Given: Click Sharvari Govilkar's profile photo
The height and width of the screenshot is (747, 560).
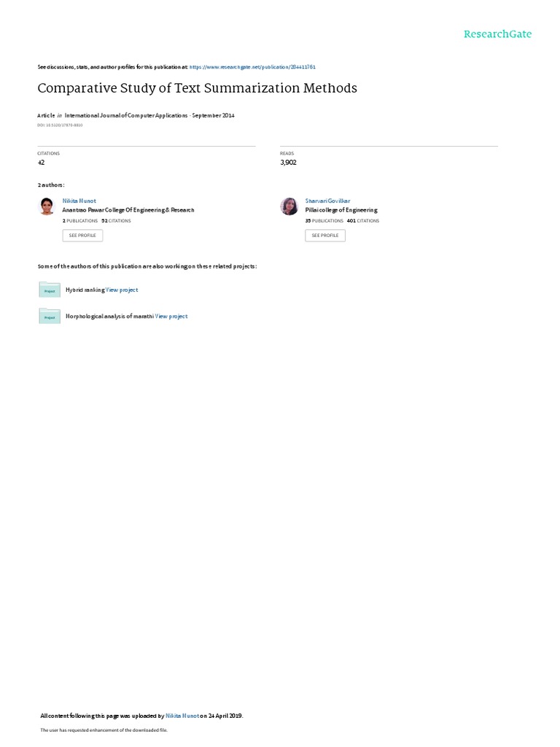Looking at the screenshot, I should pos(289,206).
